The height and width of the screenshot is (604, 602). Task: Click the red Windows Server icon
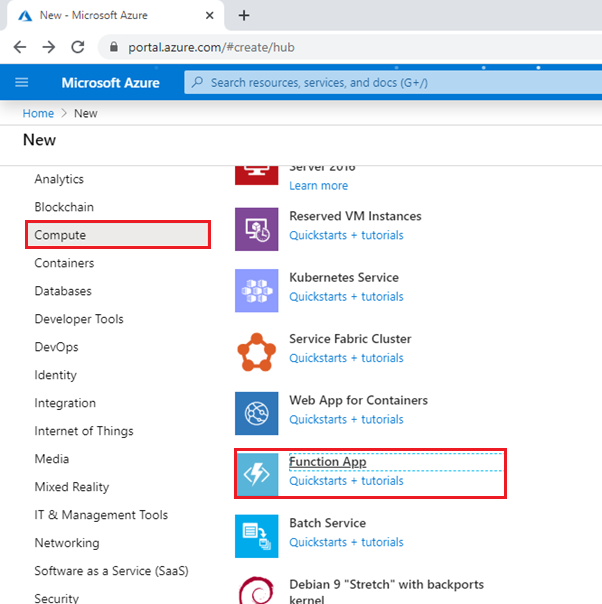[257, 175]
